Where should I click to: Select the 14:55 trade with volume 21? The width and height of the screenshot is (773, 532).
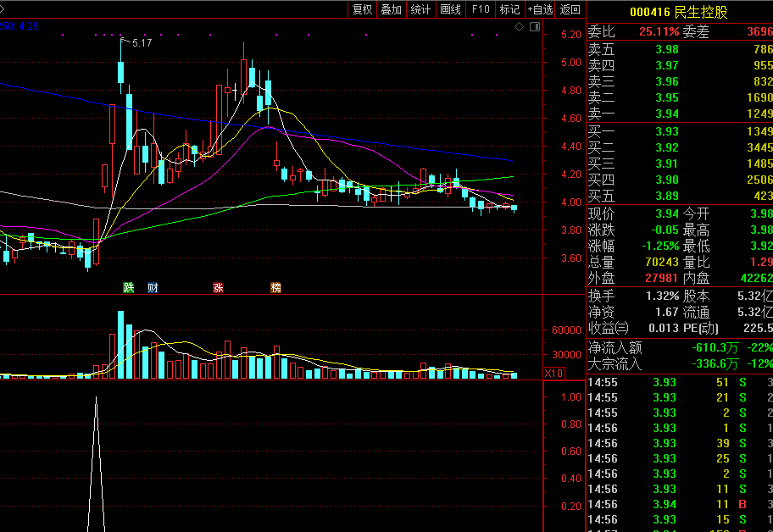tap(680, 398)
